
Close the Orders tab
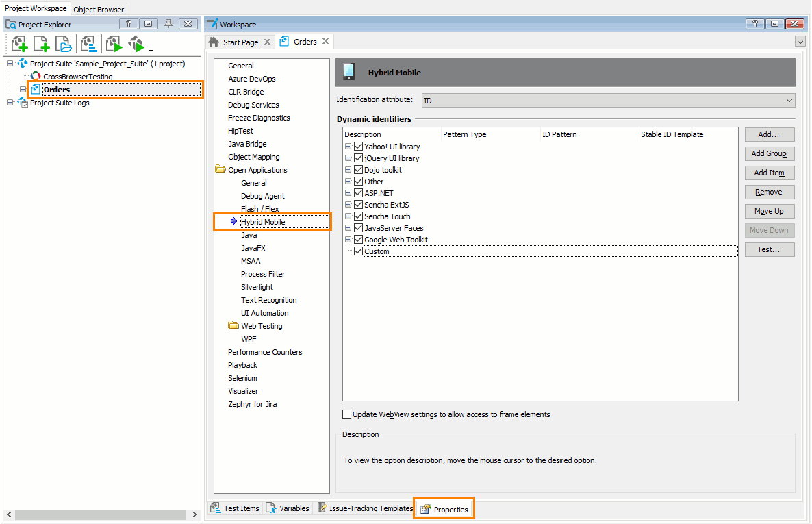[x=325, y=42]
